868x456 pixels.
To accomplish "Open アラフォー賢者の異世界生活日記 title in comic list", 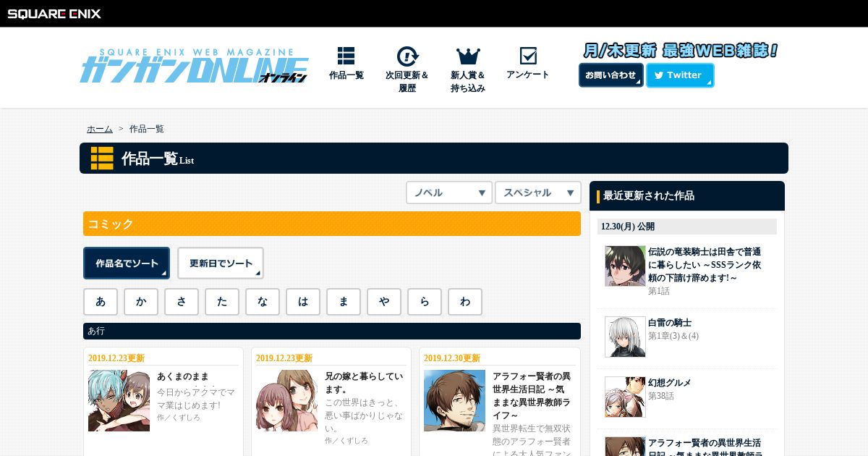I will (x=531, y=396).
